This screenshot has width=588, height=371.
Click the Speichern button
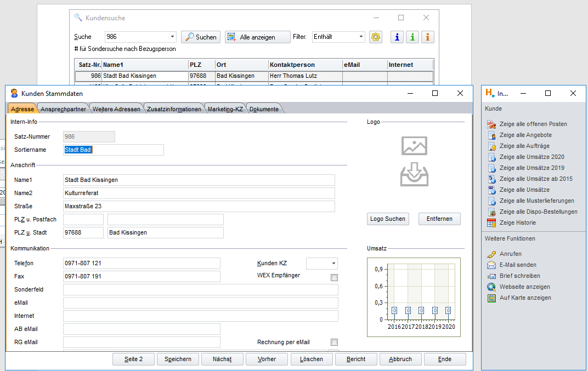tap(177, 359)
